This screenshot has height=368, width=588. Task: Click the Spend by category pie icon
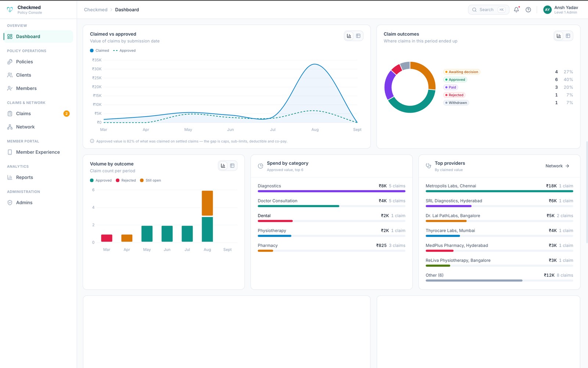261,166
